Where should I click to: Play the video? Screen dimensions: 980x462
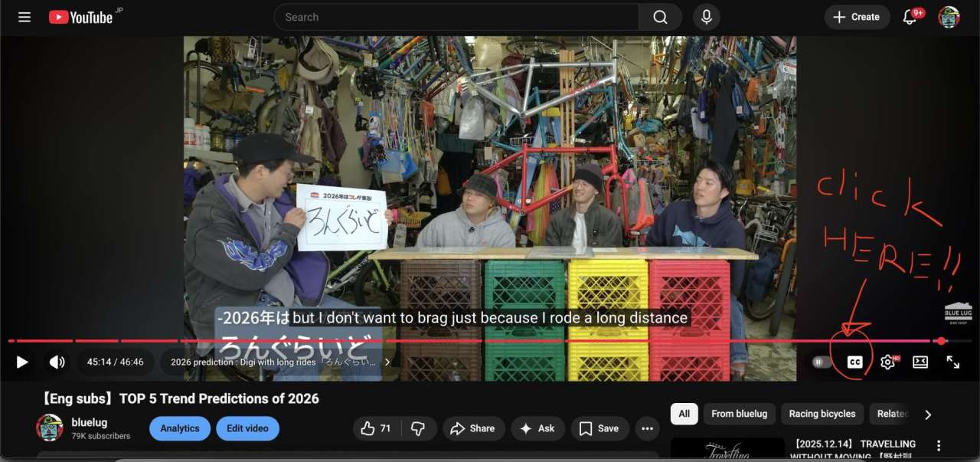point(22,362)
